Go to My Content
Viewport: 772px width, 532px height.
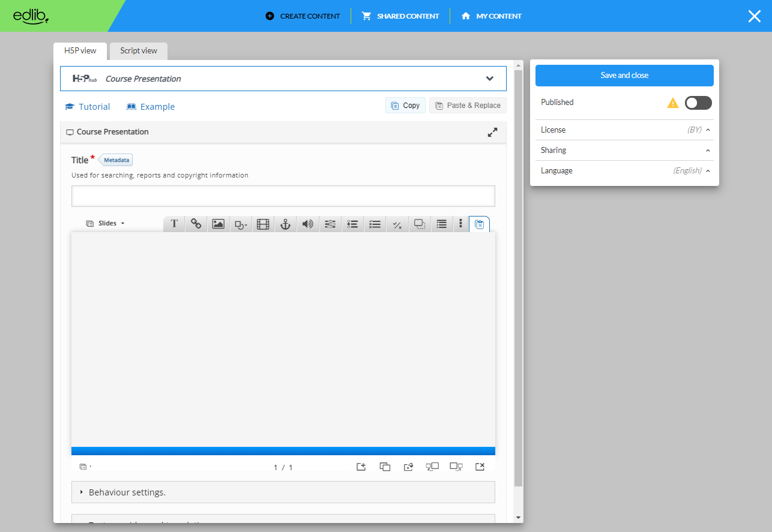tap(492, 16)
